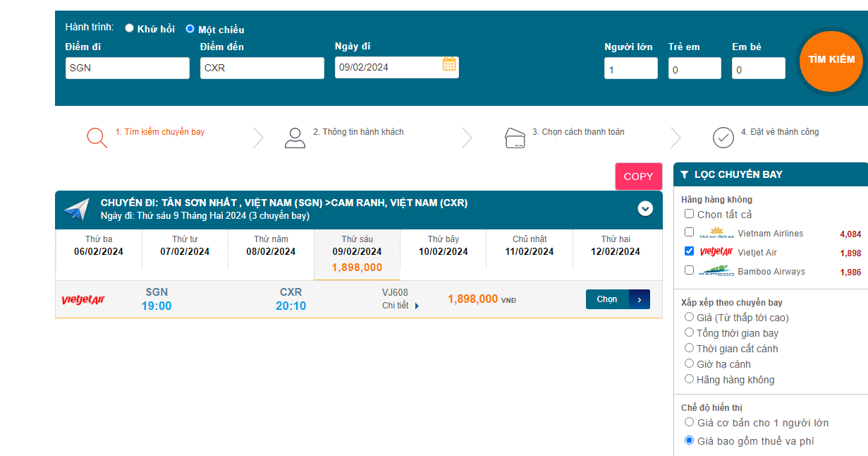
Task: Click the Điểm đến CXR input field
Action: tap(262, 68)
